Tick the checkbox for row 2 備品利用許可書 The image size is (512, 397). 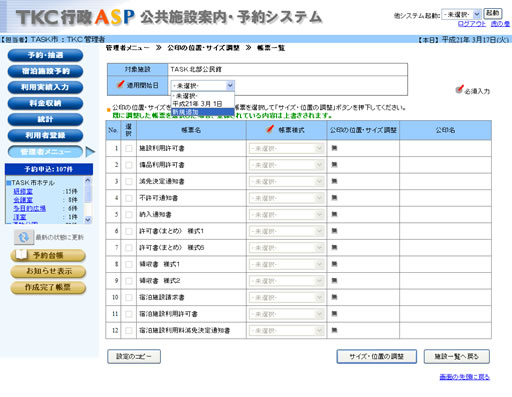tap(129, 165)
